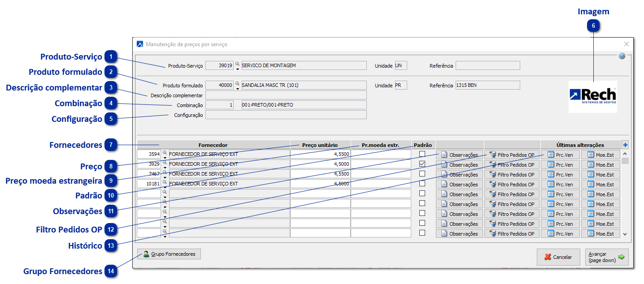Open Filtro Pedidos OP for supplier 3594
The height and width of the screenshot is (284, 644).
(512, 155)
